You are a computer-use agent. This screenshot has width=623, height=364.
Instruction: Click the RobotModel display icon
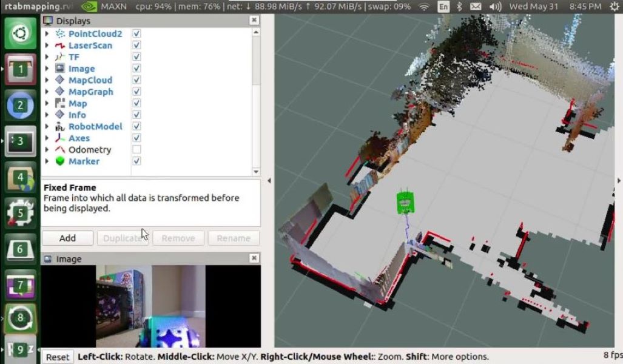click(x=60, y=127)
